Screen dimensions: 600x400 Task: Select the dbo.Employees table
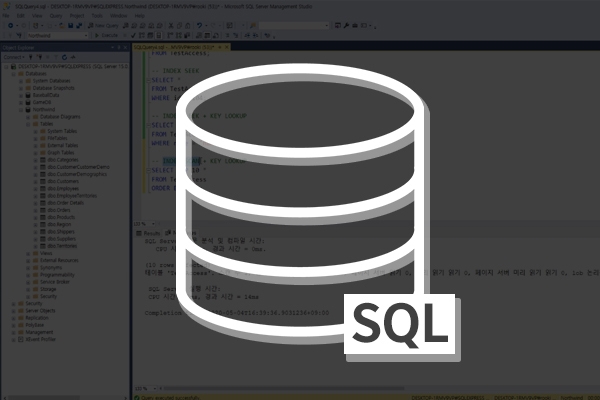[x=63, y=189]
